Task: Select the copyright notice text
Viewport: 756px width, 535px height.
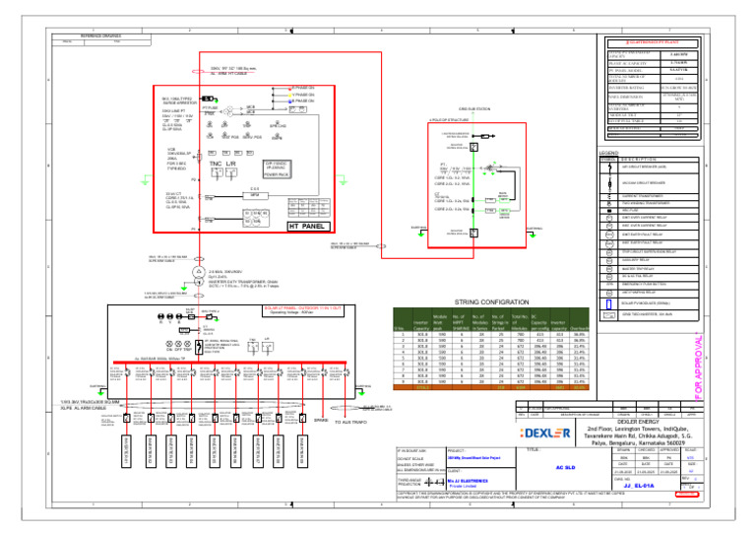Action: [x=511, y=496]
